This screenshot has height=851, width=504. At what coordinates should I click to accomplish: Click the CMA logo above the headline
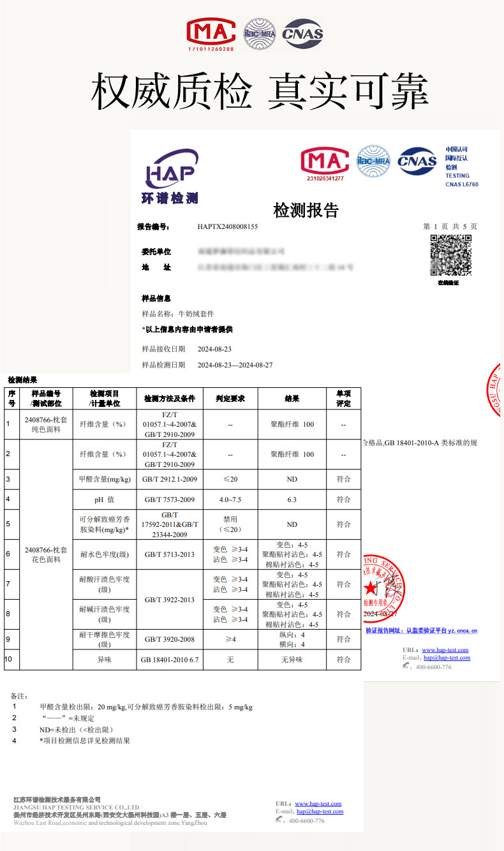[211, 34]
